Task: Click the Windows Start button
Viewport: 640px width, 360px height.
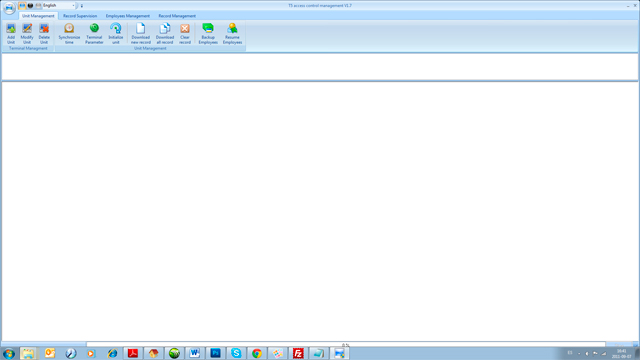Action: 9,353
